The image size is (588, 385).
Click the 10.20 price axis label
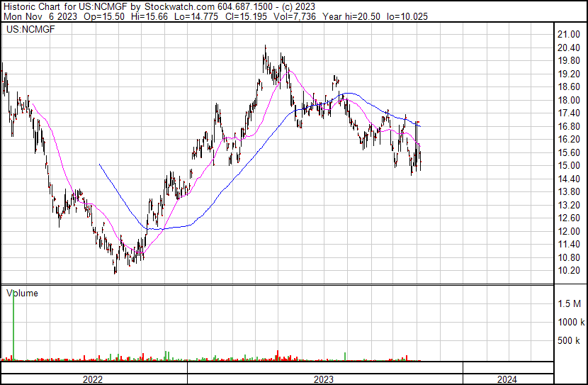tap(569, 271)
